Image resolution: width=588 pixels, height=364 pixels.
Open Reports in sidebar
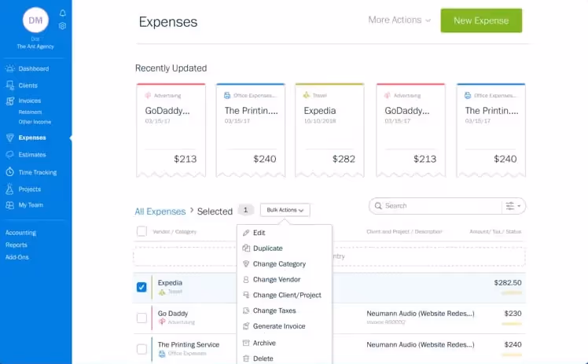tap(17, 245)
